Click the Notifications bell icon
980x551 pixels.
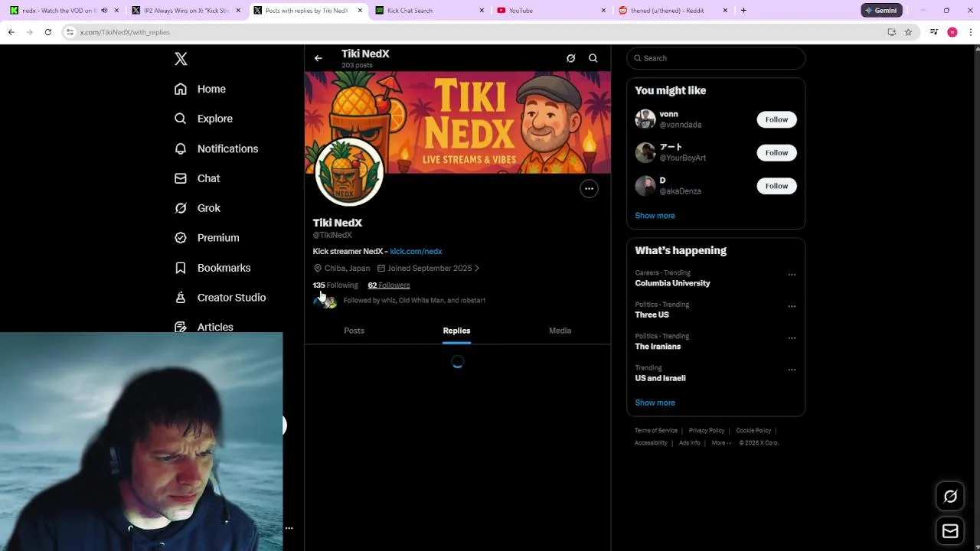pyautogui.click(x=181, y=148)
